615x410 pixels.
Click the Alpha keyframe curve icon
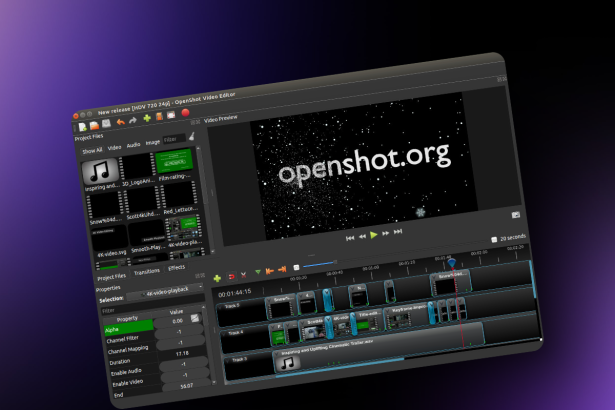point(195,318)
